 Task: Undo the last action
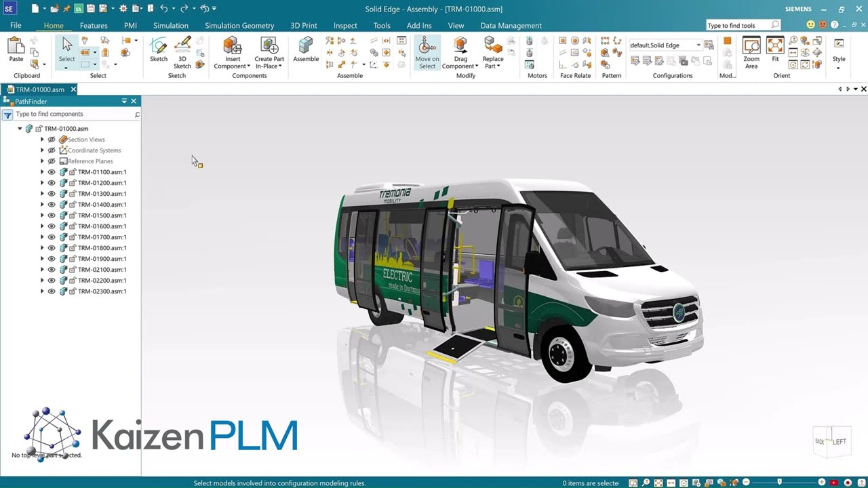(x=163, y=9)
